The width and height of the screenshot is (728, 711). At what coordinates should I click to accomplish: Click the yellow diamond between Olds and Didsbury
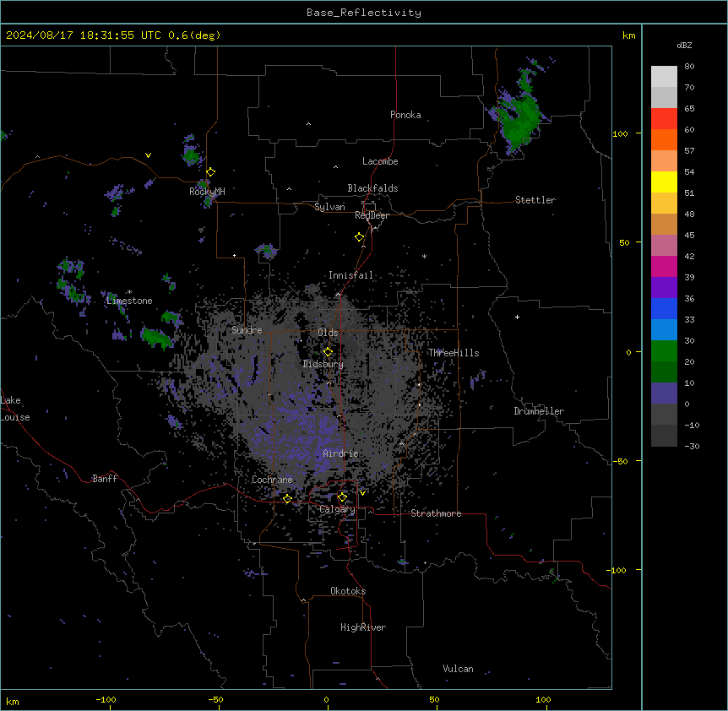329,352
